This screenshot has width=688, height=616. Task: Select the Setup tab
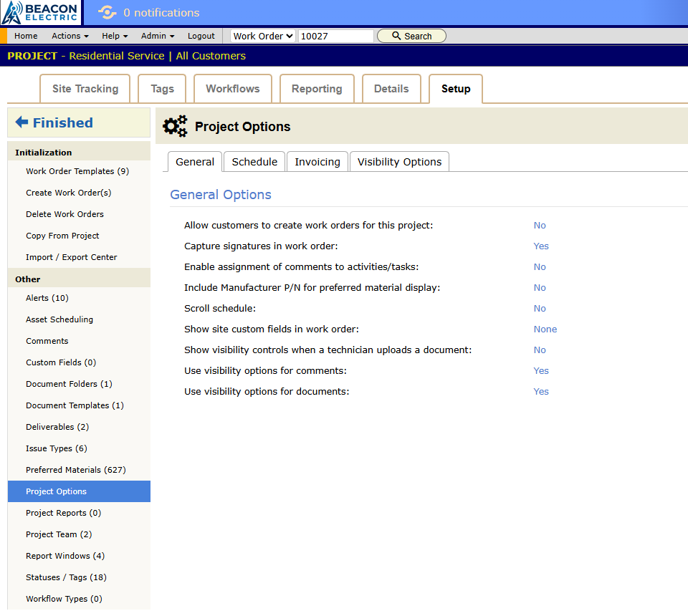click(456, 89)
